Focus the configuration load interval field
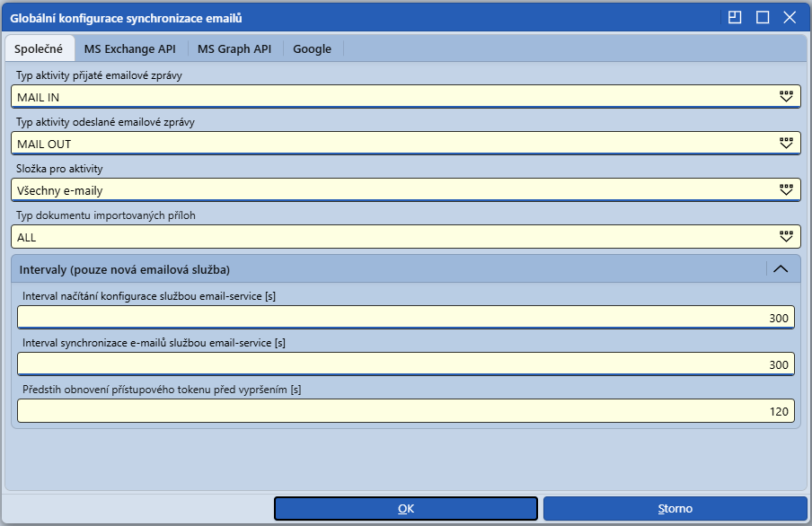Screen dimensions: 812x526 point(406,318)
